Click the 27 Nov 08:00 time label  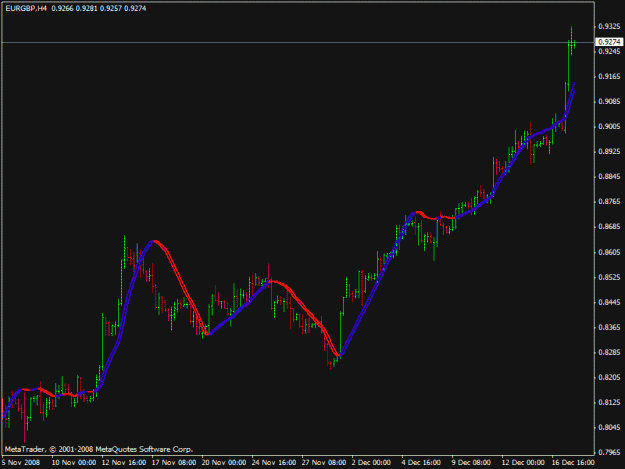coord(324,463)
